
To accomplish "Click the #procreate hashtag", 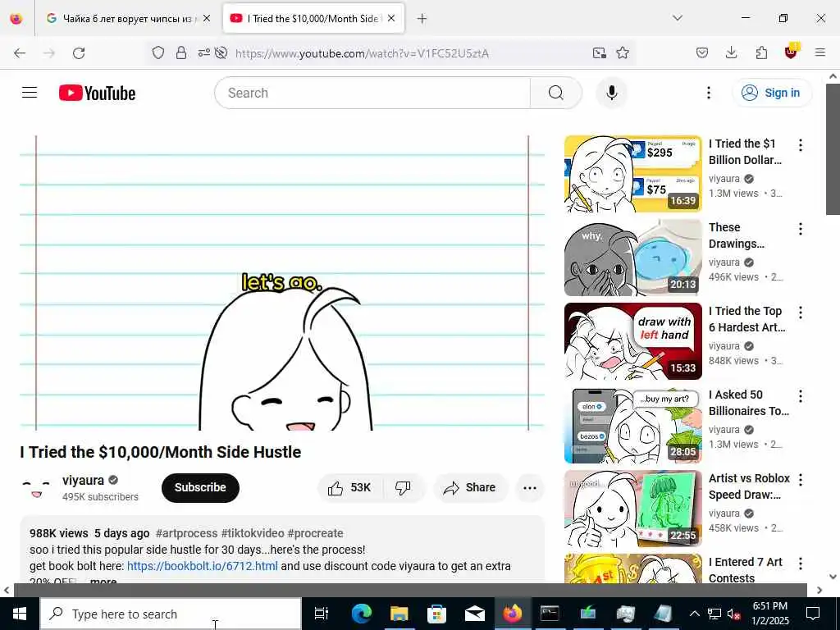I will click(315, 533).
